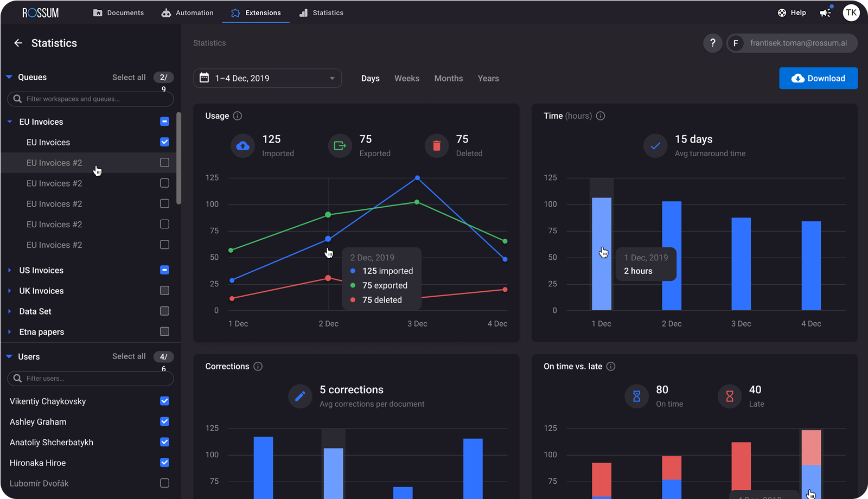Open the Automation menu tab
868x499 pixels.
188,12
